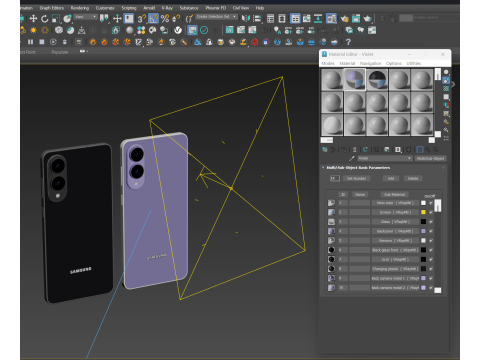Click violet color swatch for Backcover material
The width and height of the screenshot is (480, 360).
click(423, 231)
